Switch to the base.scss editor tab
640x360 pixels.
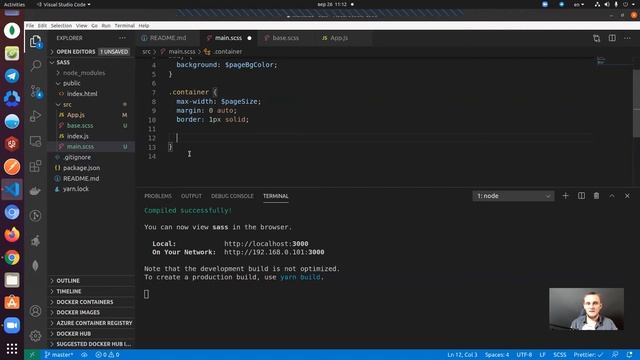286,38
